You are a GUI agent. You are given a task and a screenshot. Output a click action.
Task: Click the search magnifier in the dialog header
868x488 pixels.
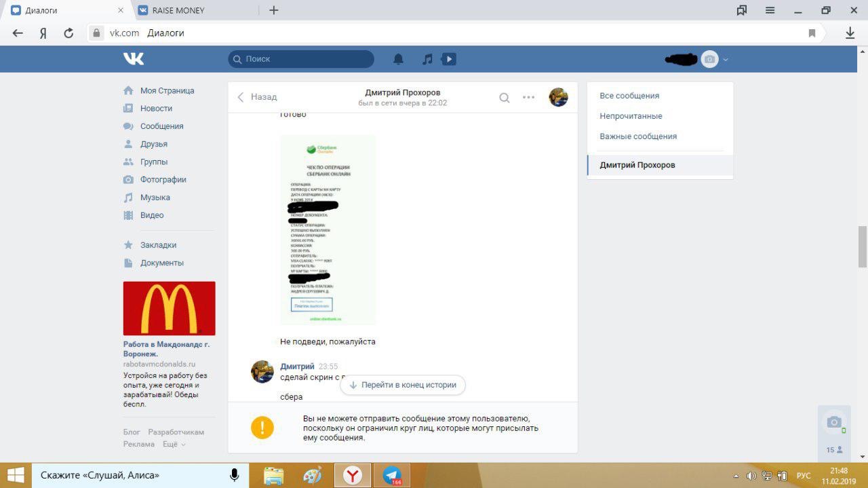[x=505, y=97]
